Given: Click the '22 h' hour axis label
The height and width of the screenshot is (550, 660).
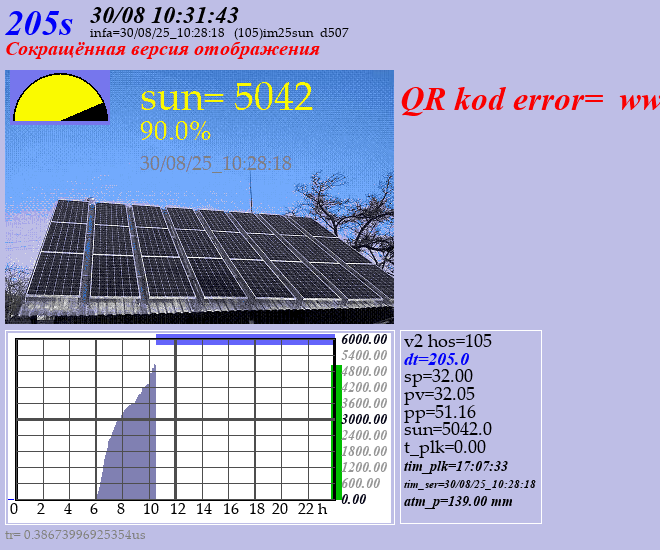Looking at the screenshot, I should [312, 509].
